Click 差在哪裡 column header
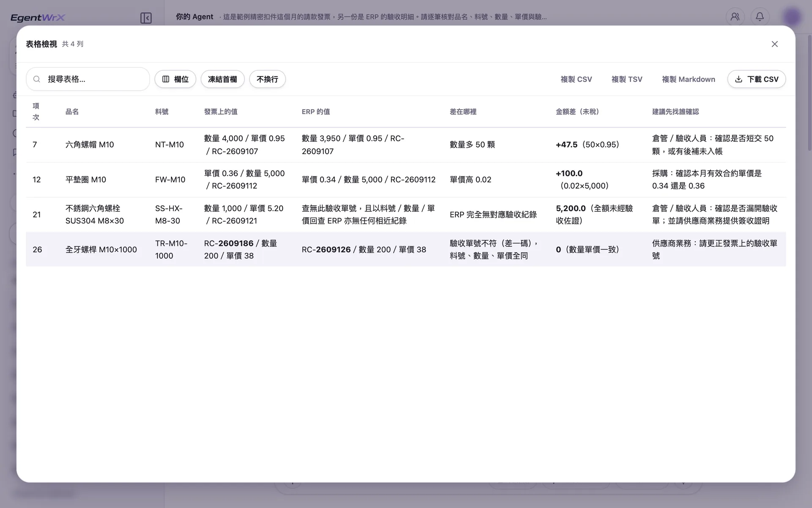This screenshot has height=508, width=812. point(463,112)
